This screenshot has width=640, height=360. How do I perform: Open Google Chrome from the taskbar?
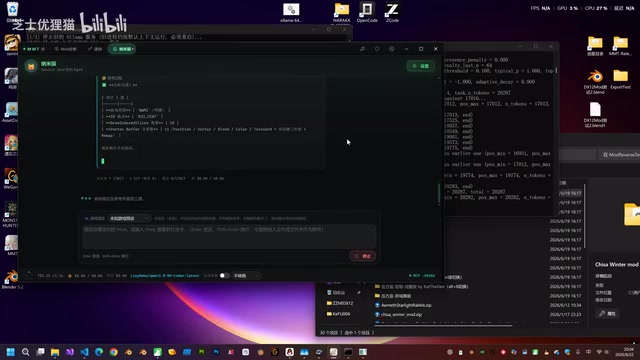113,352
